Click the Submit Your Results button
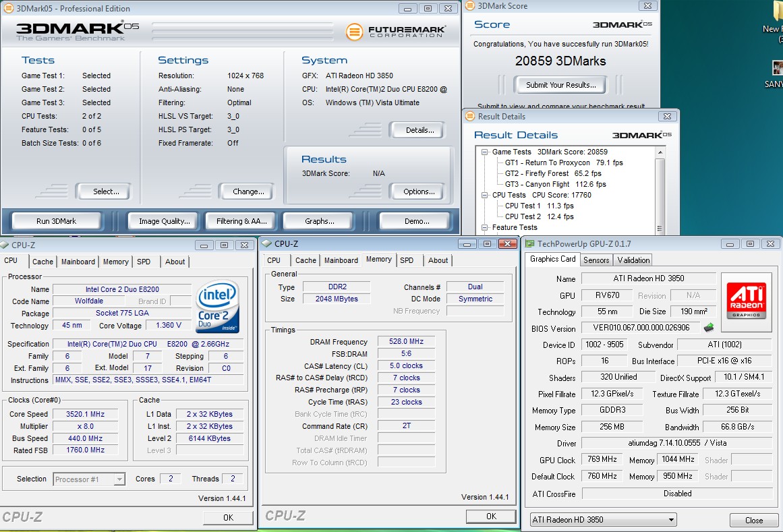The width and height of the screenshot is (783, 532). point(560,85)
